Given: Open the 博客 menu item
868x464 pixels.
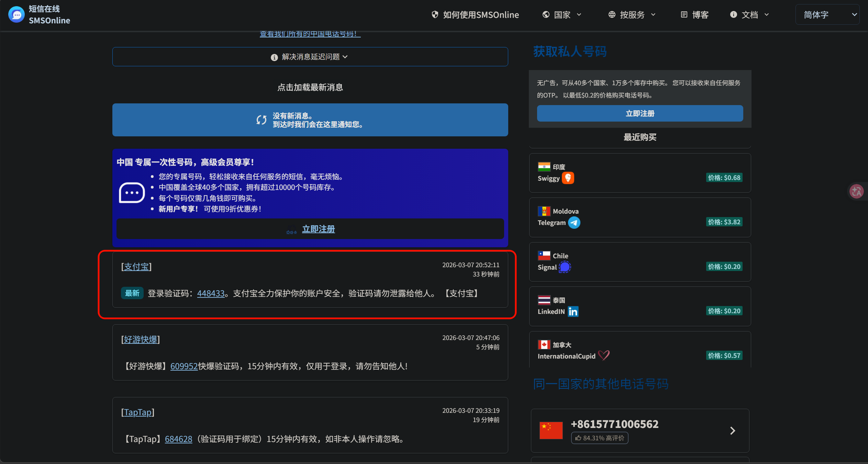Looking at the screenshot, I should click(x=695, y=15).
